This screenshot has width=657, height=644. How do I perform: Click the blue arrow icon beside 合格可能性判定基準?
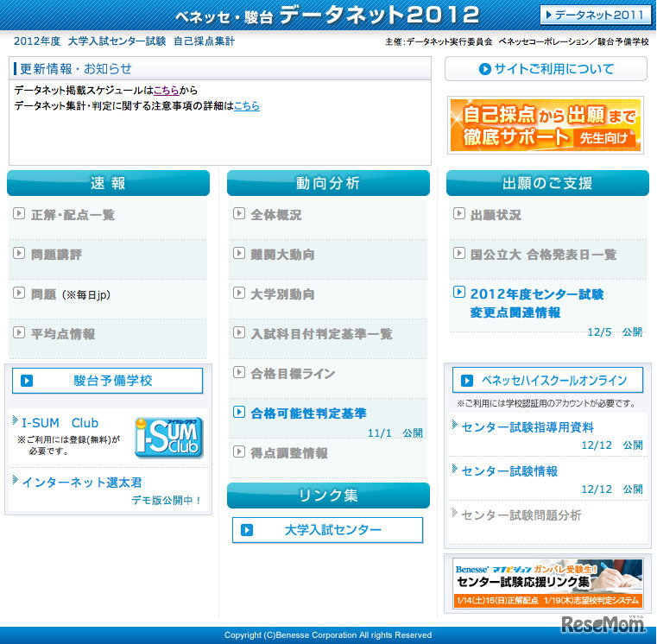(239, 412)
